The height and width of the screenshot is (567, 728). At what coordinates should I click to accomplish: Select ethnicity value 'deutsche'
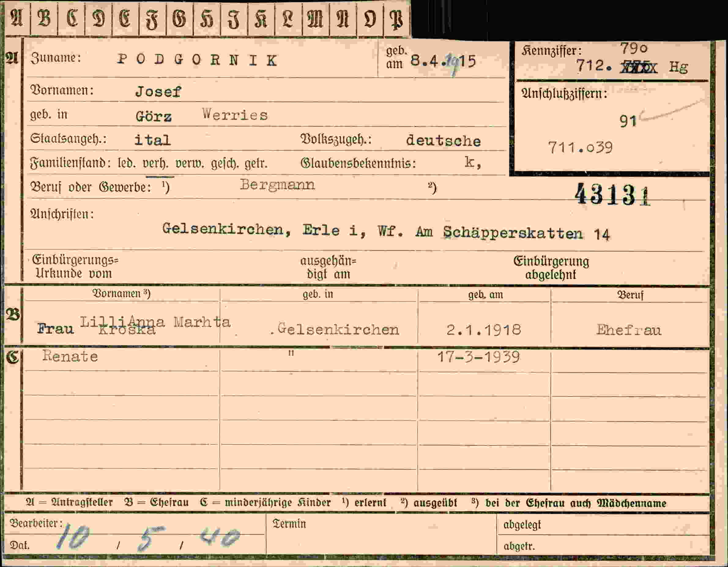pyautogui.click(x=443, y=140)
